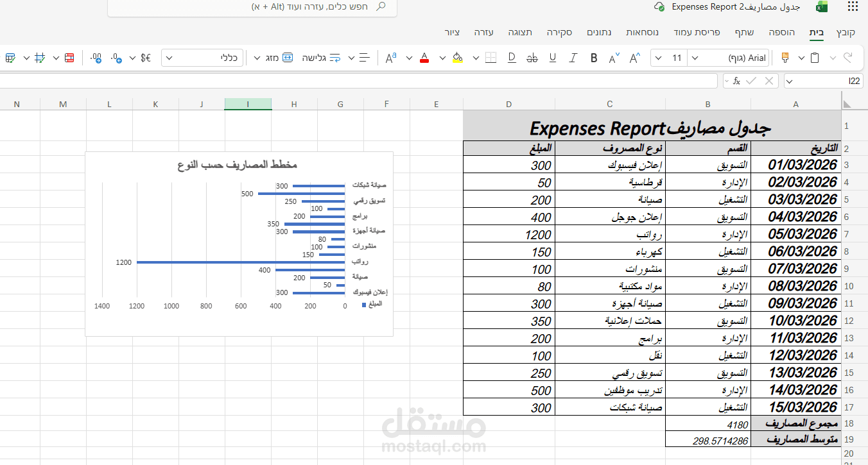
Task: Switch to the נתונים (Data) tab
Action: point(599,32)
